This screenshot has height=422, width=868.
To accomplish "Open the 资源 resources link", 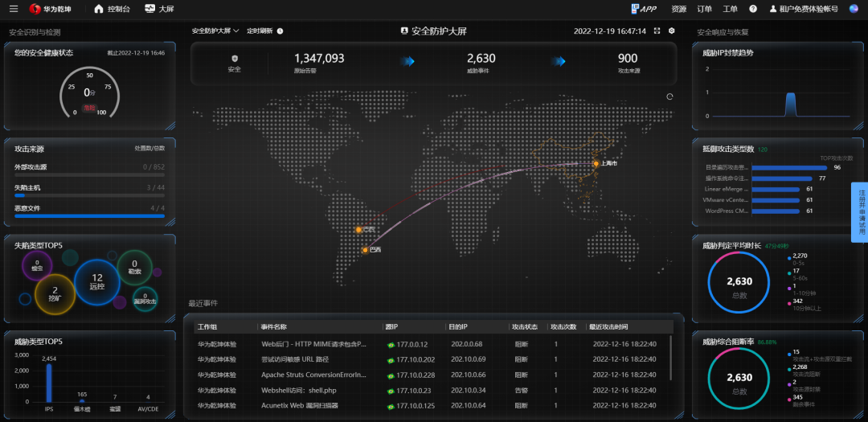I will 679,9.
